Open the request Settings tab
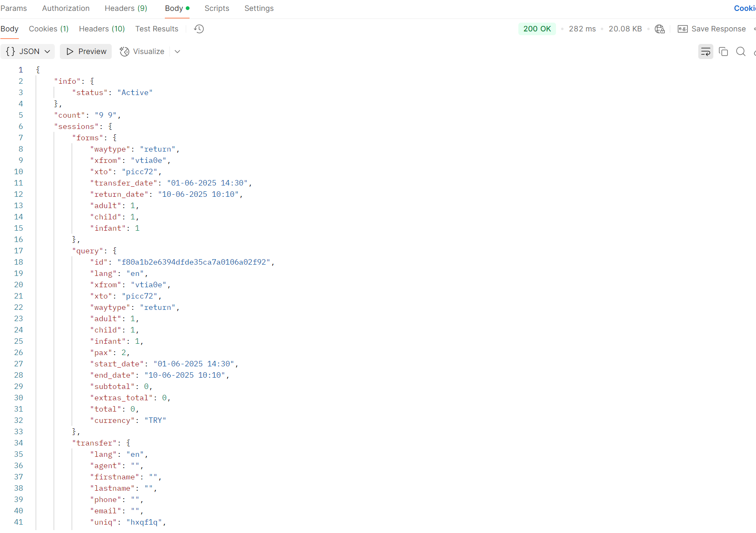Image resolution: width=756 pixels, height=533 pixels. pyautogui.click(x=259, y=8)
